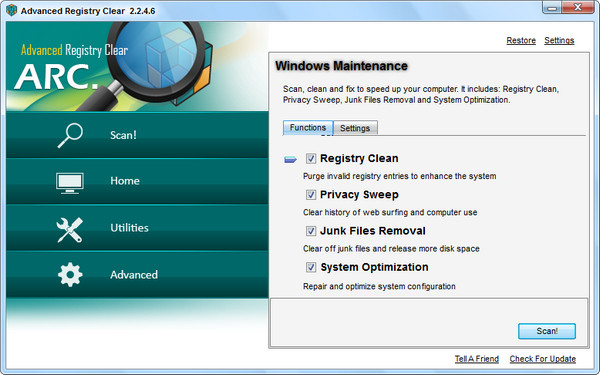Uncheck the Registry Clean checkbox
Viewport: 600px width, 375px height.
coord(311,158)
